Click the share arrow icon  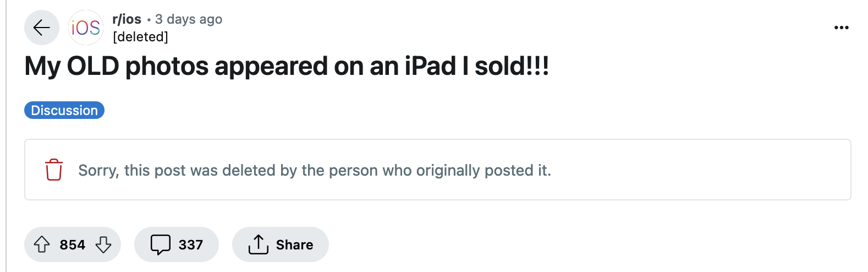click(258, 244)
